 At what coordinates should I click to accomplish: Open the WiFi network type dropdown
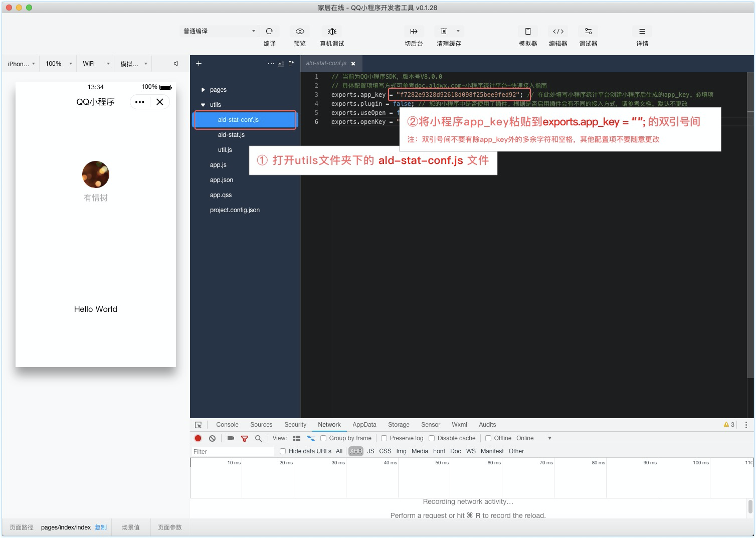(96, 64)
